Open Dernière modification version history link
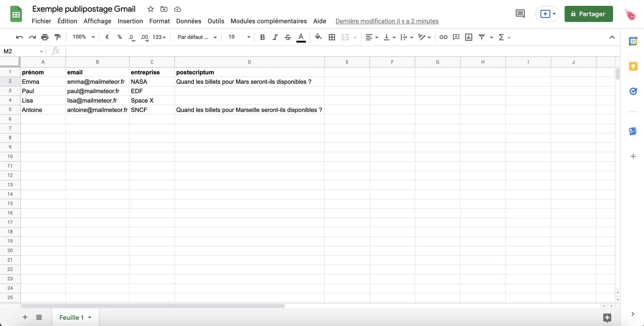The image size is (644, 326). coord(387,21)
